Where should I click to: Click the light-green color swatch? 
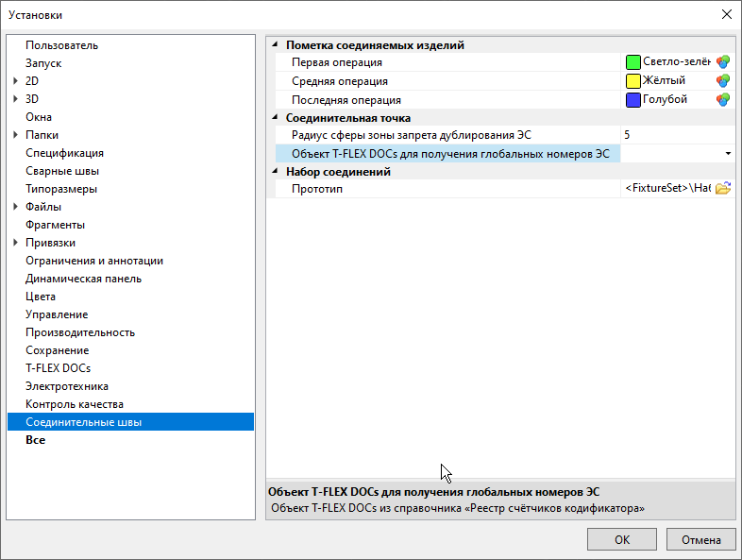pyautogui.click(x=633, y=62)
